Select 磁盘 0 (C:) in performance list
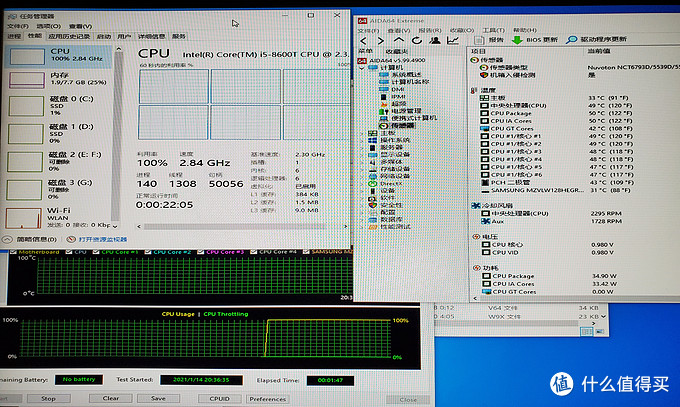Screen dimensions: 680x407 point(59,105)
